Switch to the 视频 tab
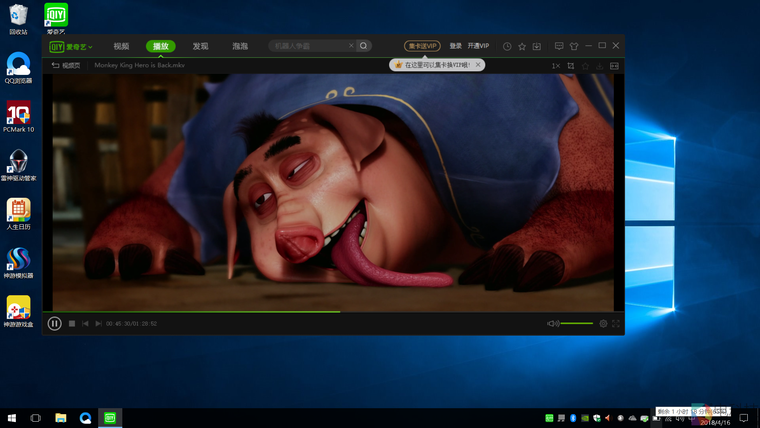 tap(121, 46)
